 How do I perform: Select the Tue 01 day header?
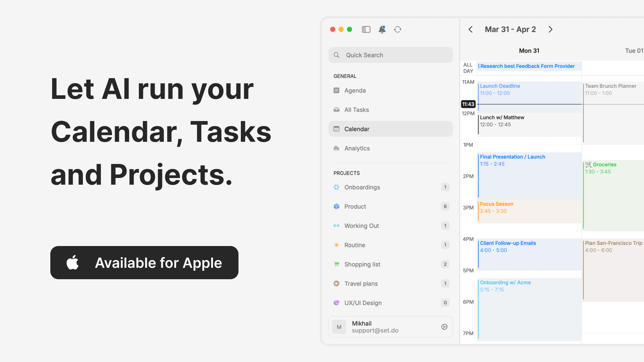pyautogui.click(x=634, y=51)
